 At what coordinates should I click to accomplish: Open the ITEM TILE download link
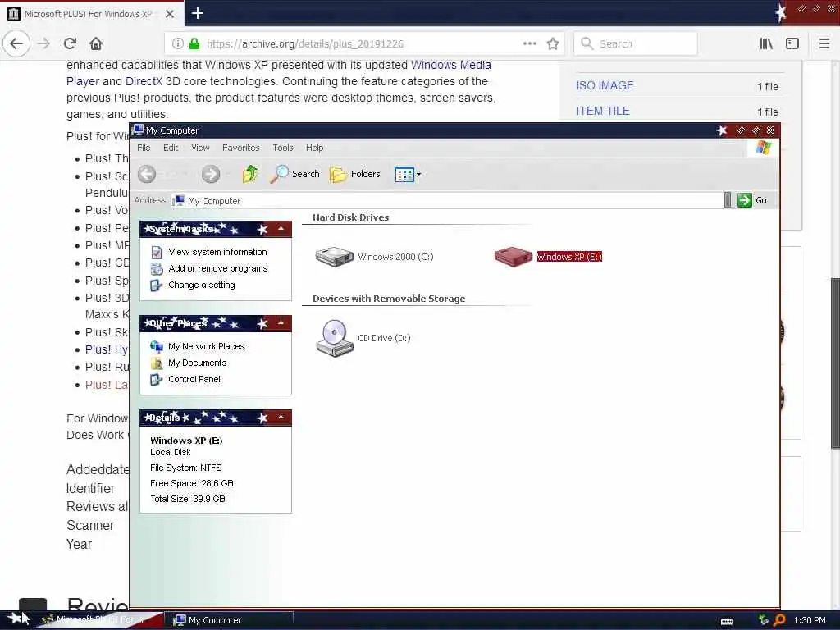(x=603, y=111)
